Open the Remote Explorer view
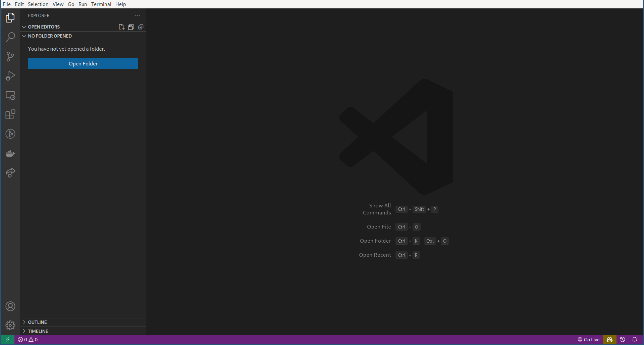 (x=10, y=96)
